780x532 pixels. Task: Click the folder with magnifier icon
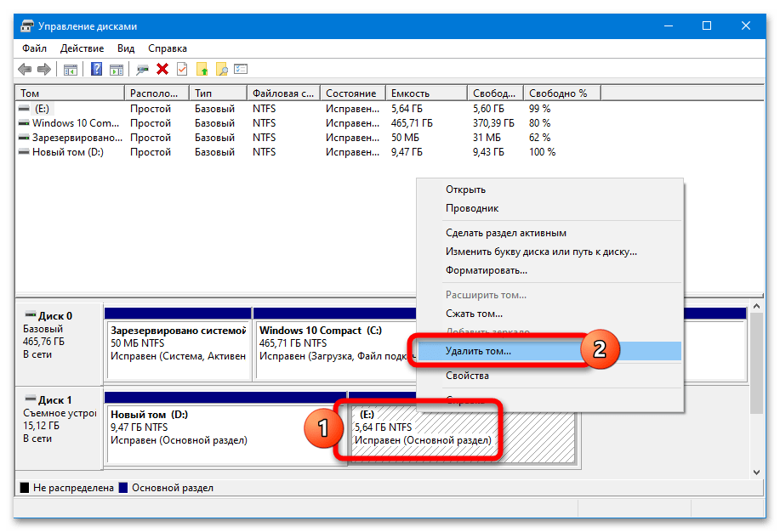[222, 70]
